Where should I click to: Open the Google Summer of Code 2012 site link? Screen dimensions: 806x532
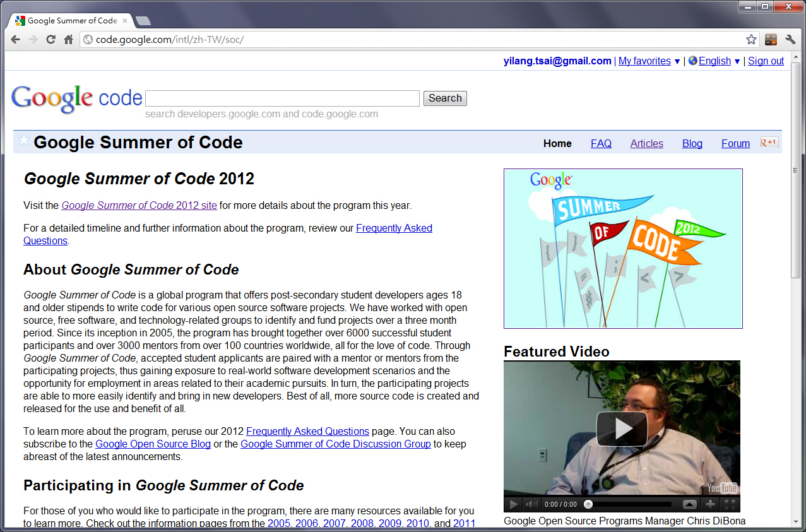click(x=139, y=206)
